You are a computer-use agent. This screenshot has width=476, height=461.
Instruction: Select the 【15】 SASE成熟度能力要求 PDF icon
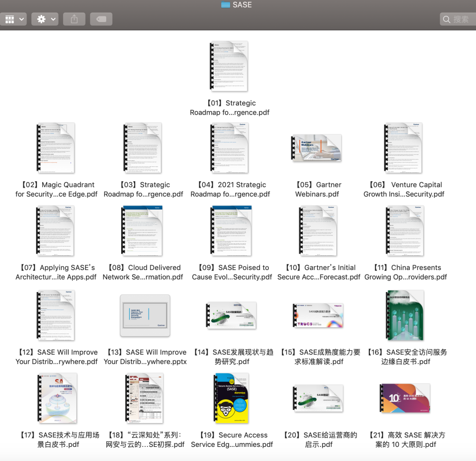[x=318, y=315]
